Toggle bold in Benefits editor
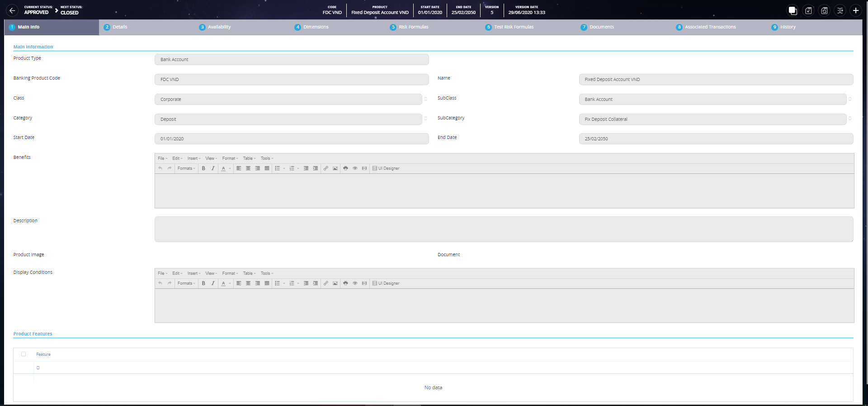The image size is (868, 406). tap(203, 168)
